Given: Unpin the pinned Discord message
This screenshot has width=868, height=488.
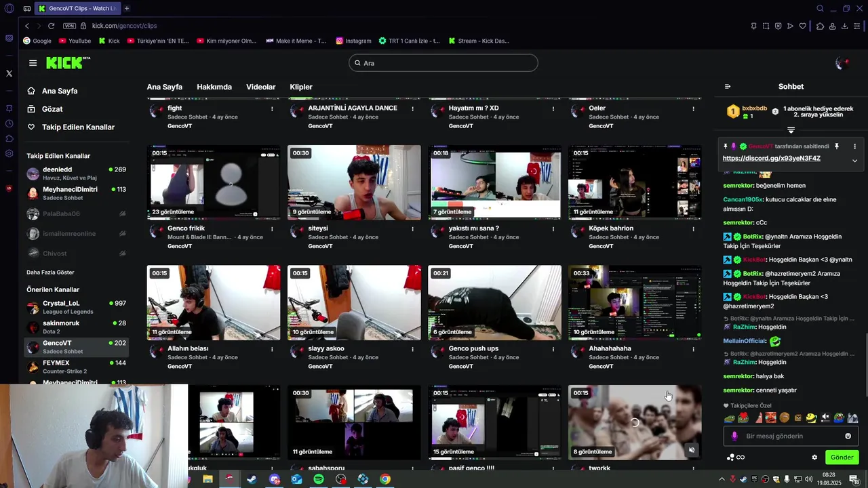Looking at the screenshot, I should click(836, 146).
